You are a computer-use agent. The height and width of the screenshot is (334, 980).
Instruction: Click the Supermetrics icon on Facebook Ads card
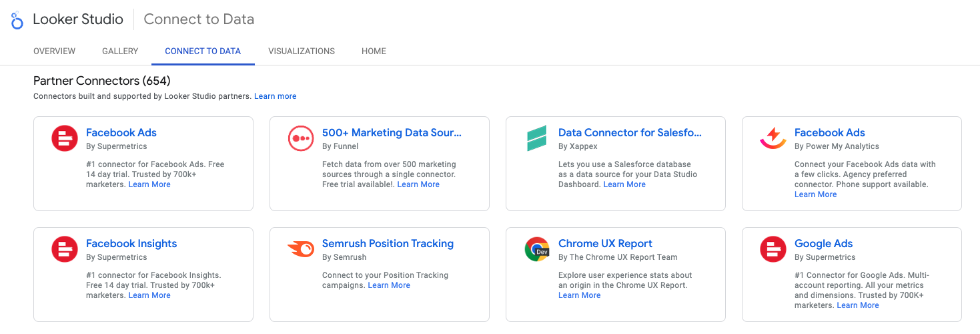(x=65, y=139)
